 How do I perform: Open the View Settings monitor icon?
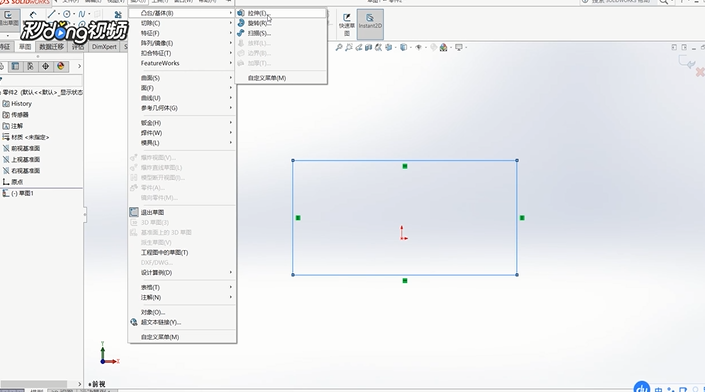[x=459, y=47]
